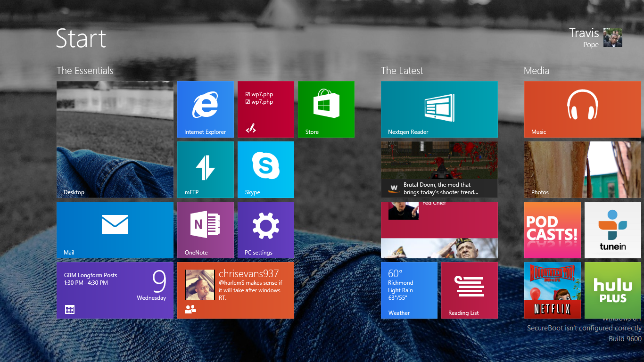Open the Reading List tile
The image size is (644, 362).
tap(470, 290)
